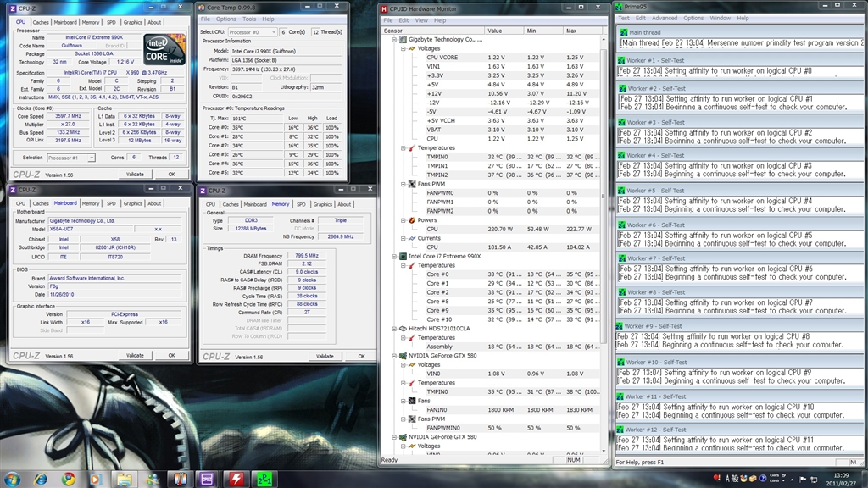Click the Windows Explorer folder taskbar icon
Viewport: 868px width, 488px height.
pyautogui.click(x=124, y=479)
